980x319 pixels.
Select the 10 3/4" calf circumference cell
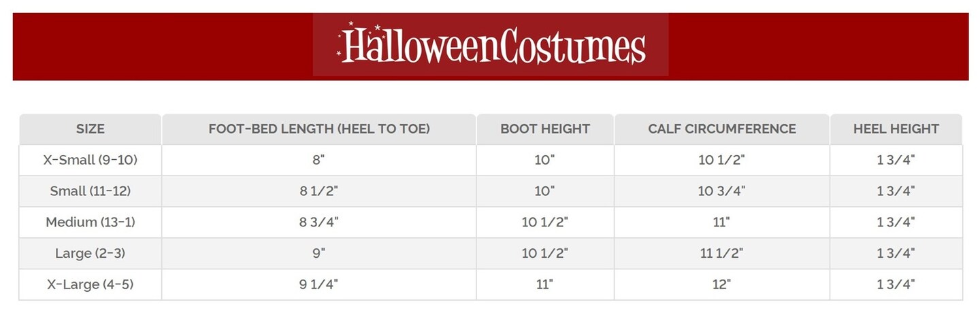(722, 192)
